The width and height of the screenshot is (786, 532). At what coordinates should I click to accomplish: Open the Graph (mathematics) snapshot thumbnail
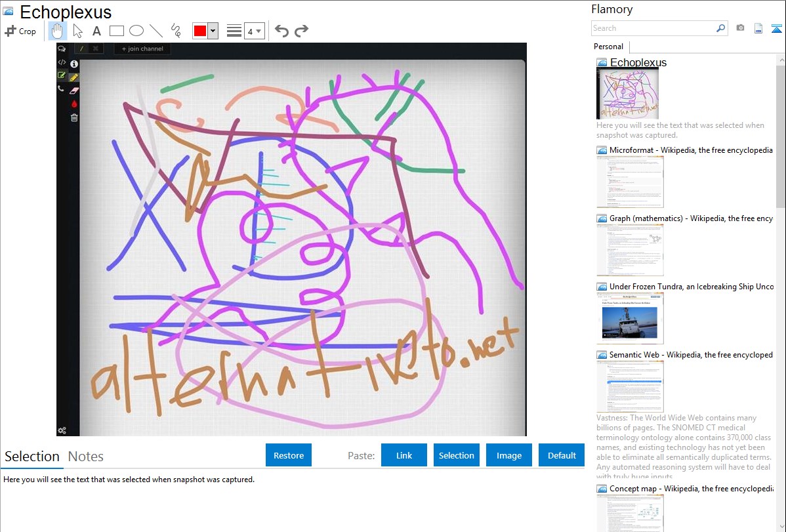click(630, 250)
